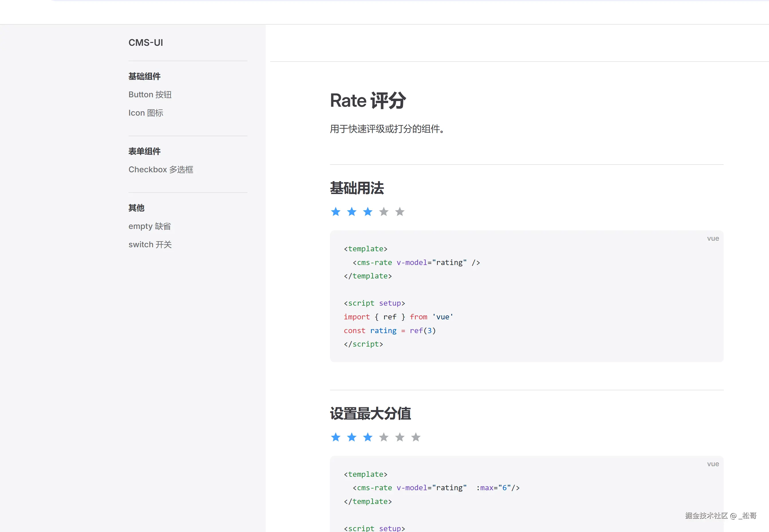Set basic usage rating to five stars
Image resolution: width=769 pixels, height=532 pixels.
click(400, 212)
